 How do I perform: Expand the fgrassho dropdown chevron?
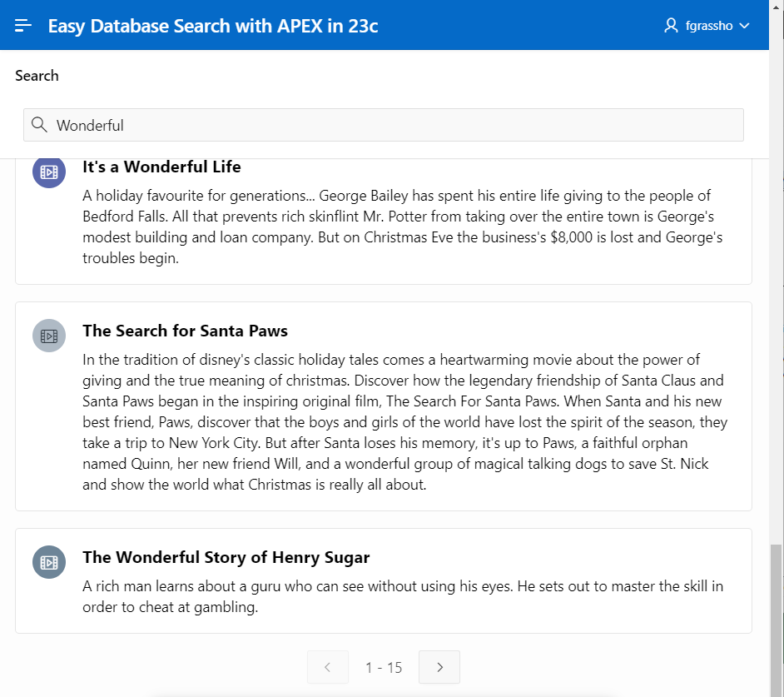point(745,26)
